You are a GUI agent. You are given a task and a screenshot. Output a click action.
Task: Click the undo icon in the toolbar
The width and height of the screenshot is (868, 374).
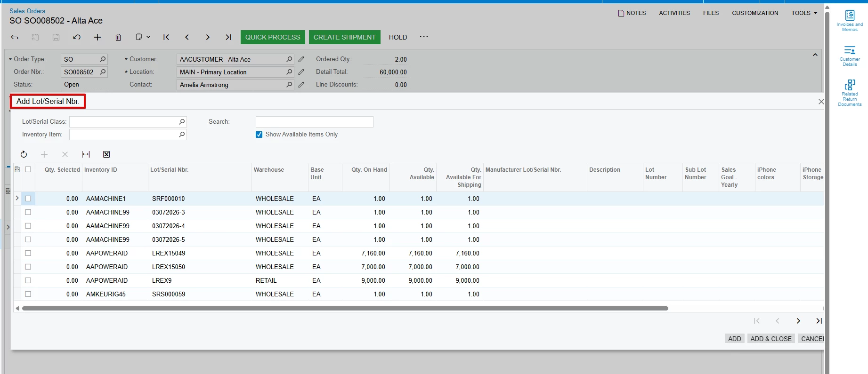(77, 37)
